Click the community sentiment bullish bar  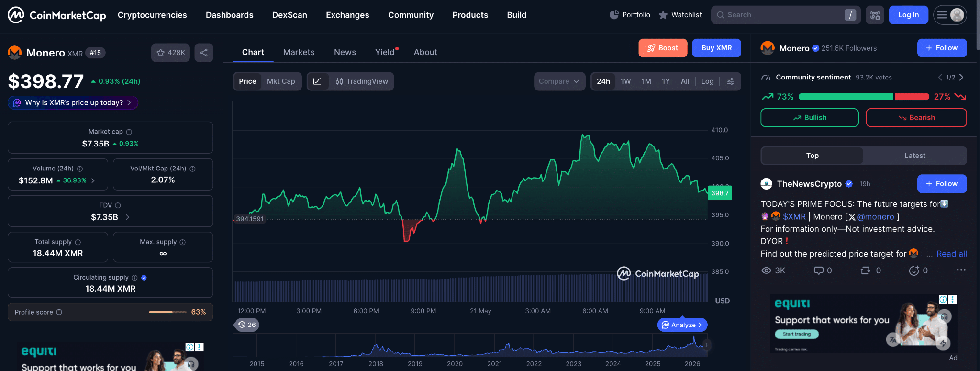point(846,97)
